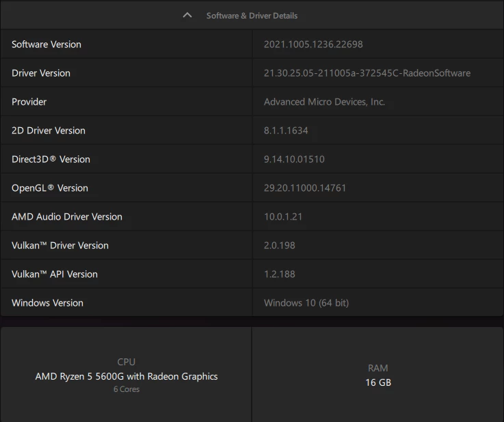Click the Provider label
The width and height of the screenshot is (504, 422).
pos(29,102)
